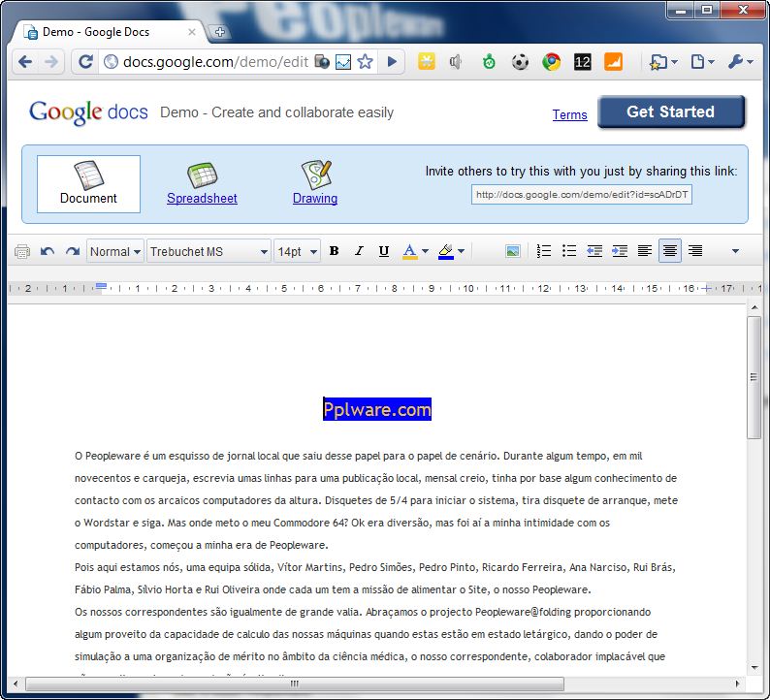This screenshot has height=700, width=770.
Task: Click the scroll up arrow
Action: (754, 307)
